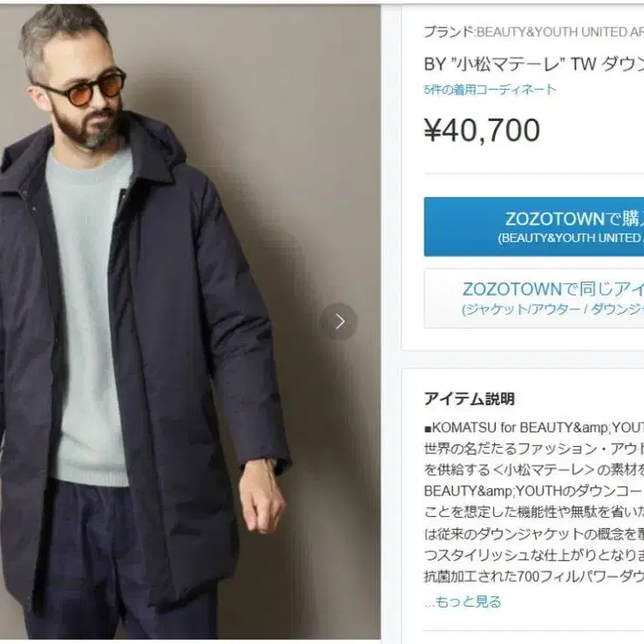Image resolution: width=644 pixels, height=644 pixels.
Task: Click the line starting ことを想定した機能性
Action: (x=534, y=512)
